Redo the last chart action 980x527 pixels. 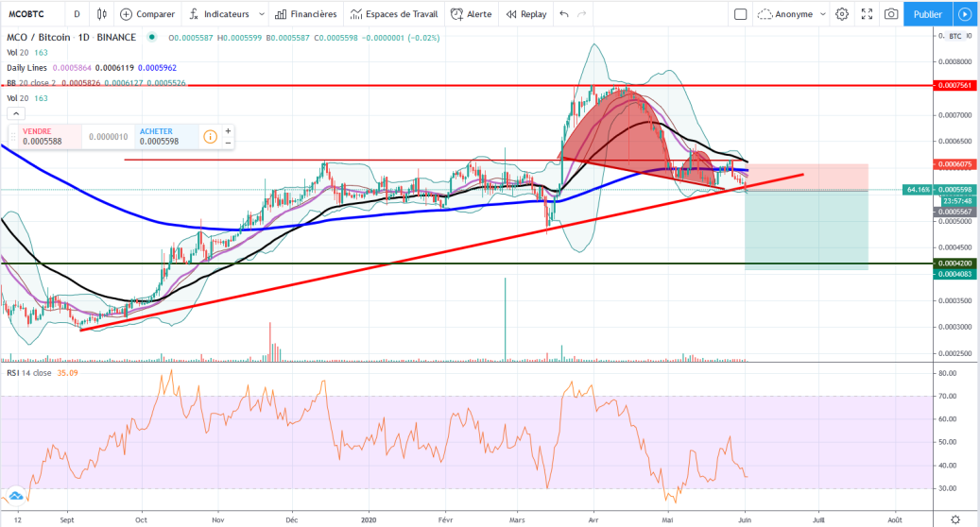pyautogui.click(x=582, y=14)
